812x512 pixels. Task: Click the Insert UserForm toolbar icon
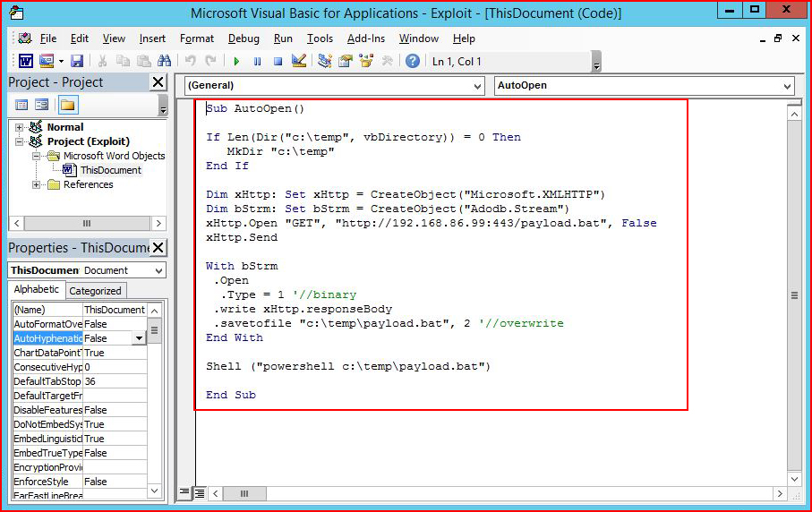click(46, 61)
